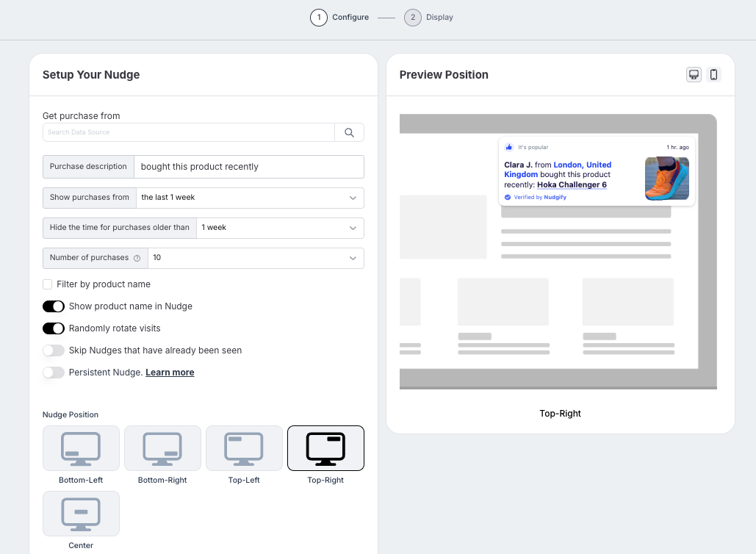The width and height of the screenshot is (756, 554).
Task: Switch preview to mobile phone view icon
Action: point(713,75)
